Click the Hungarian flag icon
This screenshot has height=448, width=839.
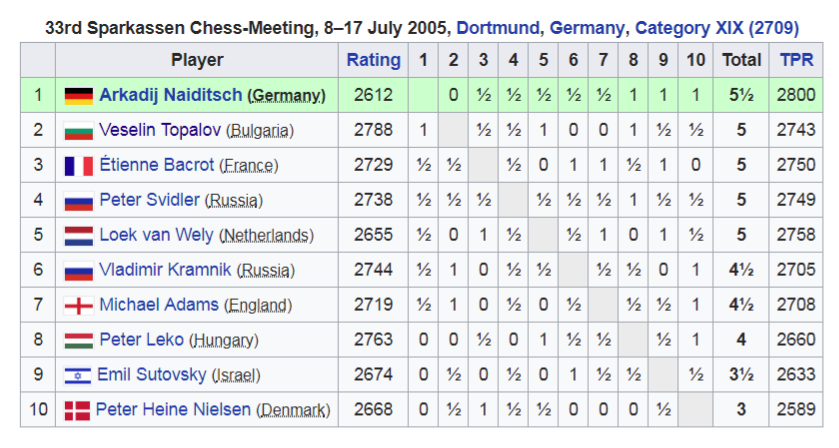pyautogui.click(x=79, y=340)
